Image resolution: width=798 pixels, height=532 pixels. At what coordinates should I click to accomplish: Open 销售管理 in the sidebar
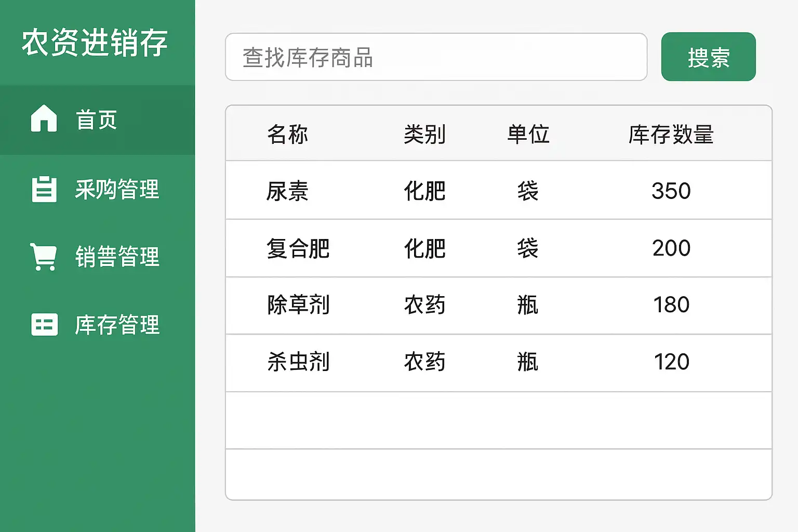click(x=117, y=257)
